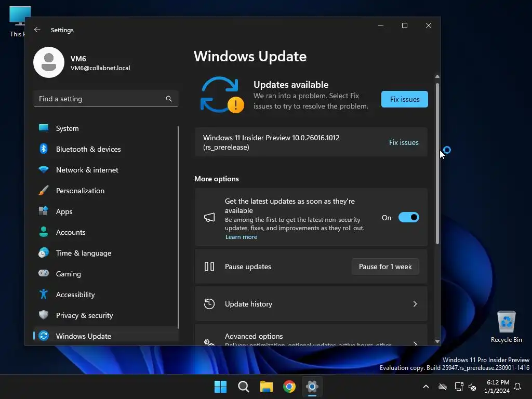Click the VM6@collabnet.local account email
The height and width of the screenshot is (399, 532).
pyautogui.click(x=100, y=68)
